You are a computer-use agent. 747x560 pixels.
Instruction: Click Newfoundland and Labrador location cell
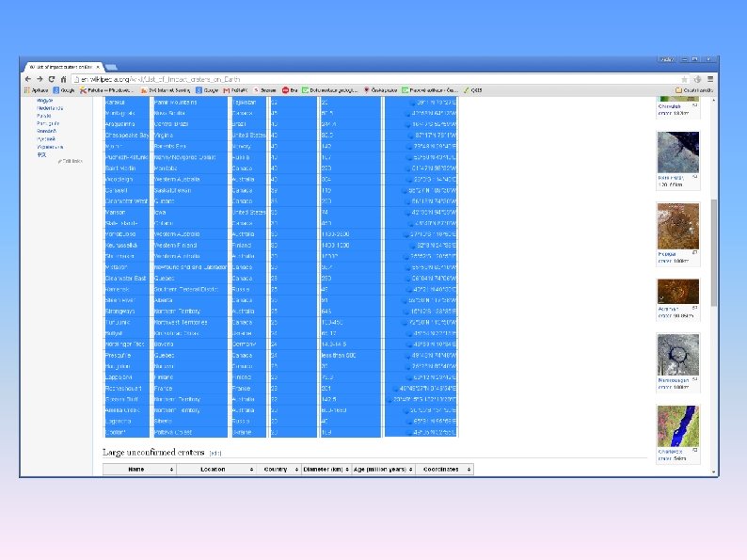coord(190,267)
